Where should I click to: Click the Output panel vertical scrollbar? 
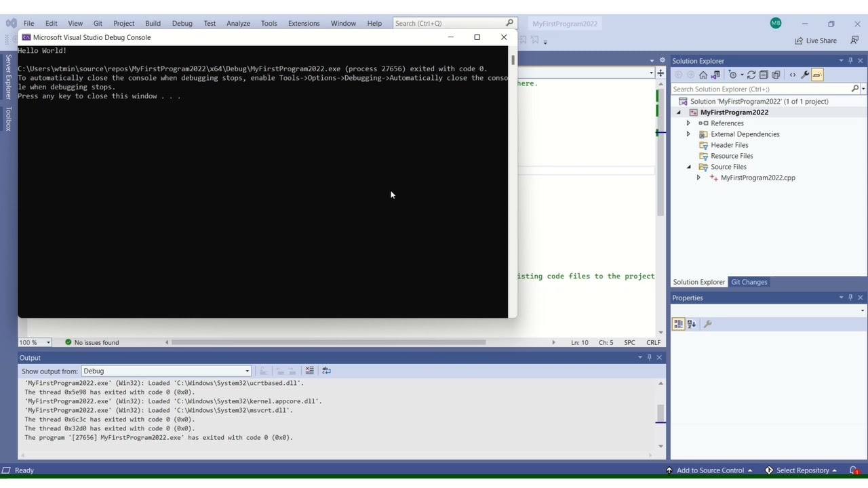(x=660, y=414)
